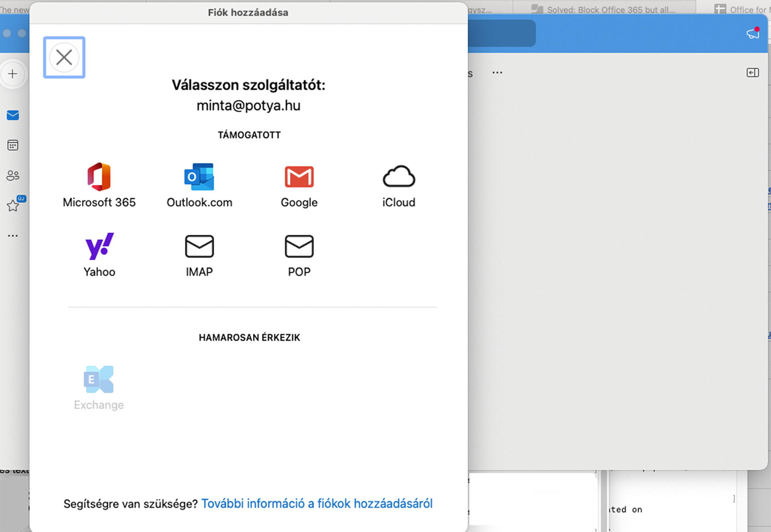771x532 pixels.
Task: Close the Fiók hozzáadása dialog
Action: (x=64, y=57)
